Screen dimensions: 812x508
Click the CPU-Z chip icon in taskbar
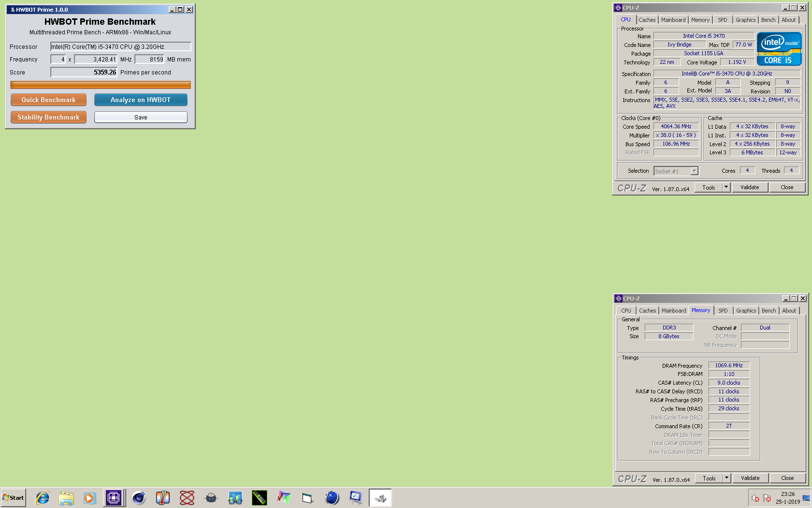[x=114, y=498]
